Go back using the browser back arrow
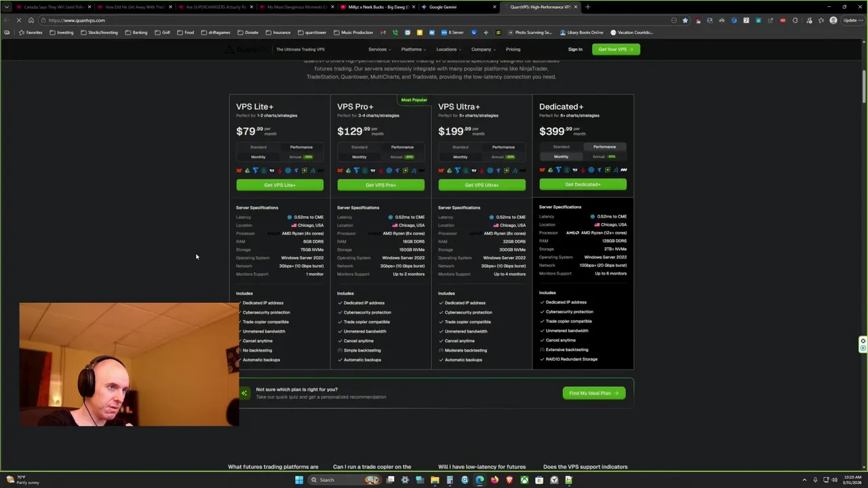The height and width of the screenshot is (488, 868). [7, 20]
